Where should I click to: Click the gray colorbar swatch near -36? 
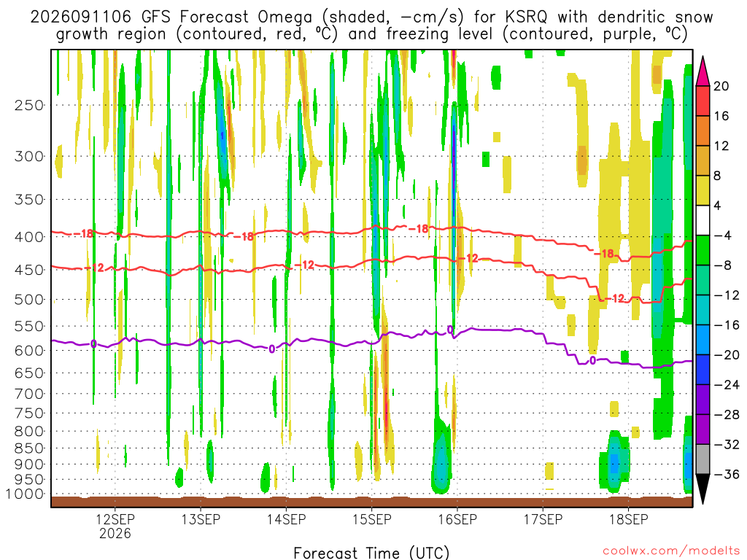point(703,459)
